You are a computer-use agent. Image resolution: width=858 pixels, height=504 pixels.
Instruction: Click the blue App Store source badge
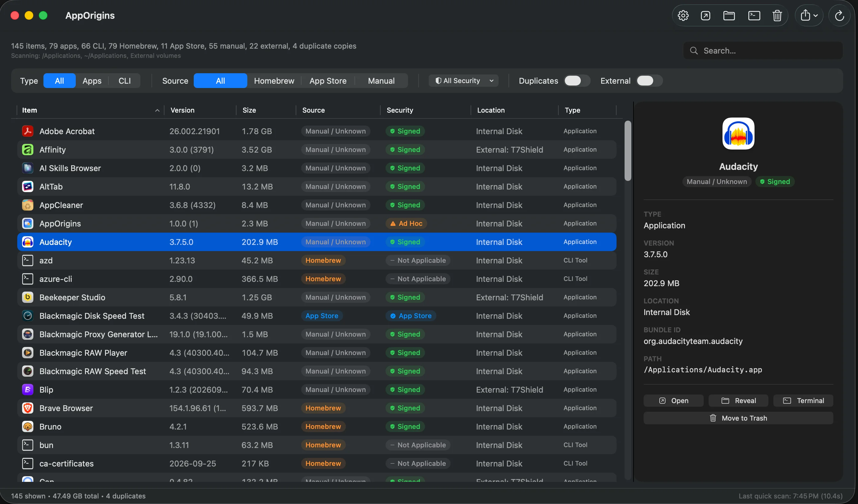point(322,316)
